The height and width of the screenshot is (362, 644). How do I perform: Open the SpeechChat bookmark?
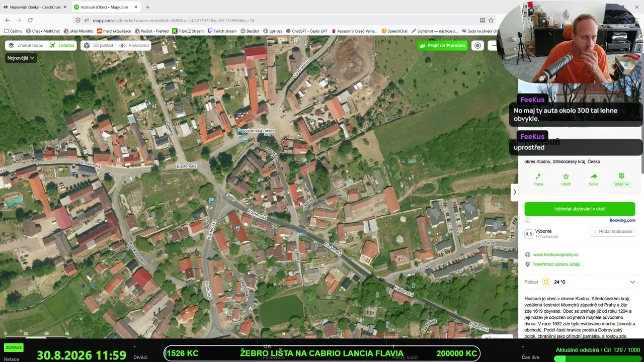pos(394,31)
